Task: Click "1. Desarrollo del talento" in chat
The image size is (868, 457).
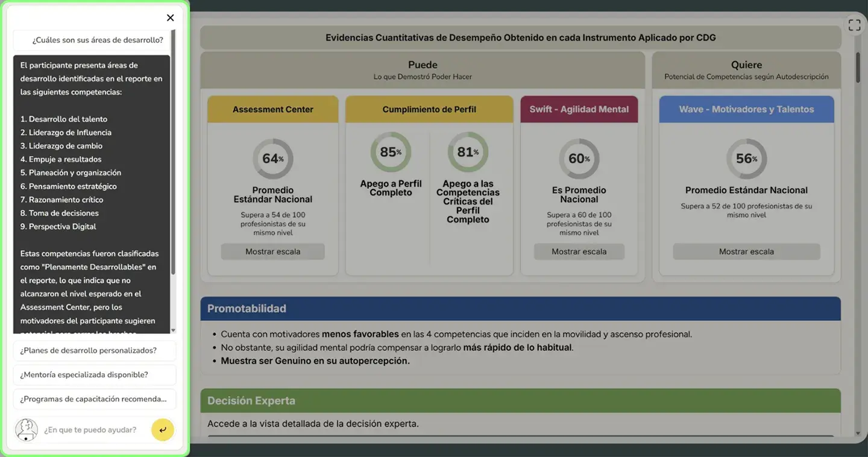Action: point(64,119)
